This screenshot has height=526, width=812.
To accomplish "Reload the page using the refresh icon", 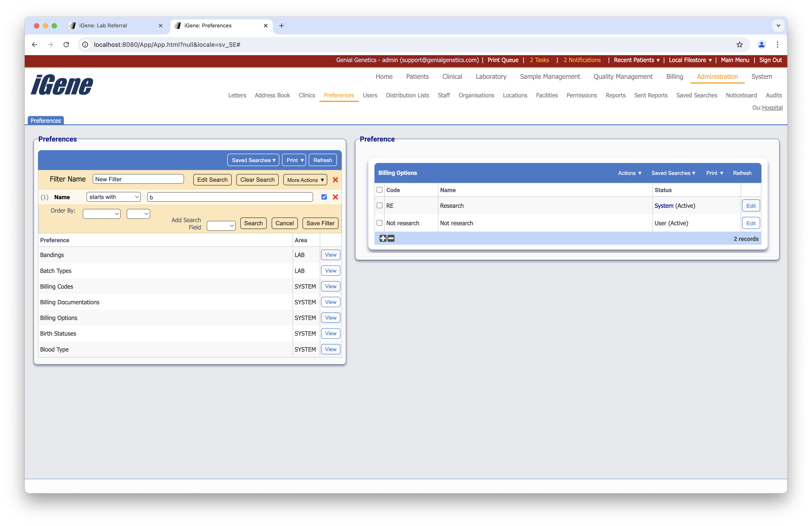I will [66, 45].
